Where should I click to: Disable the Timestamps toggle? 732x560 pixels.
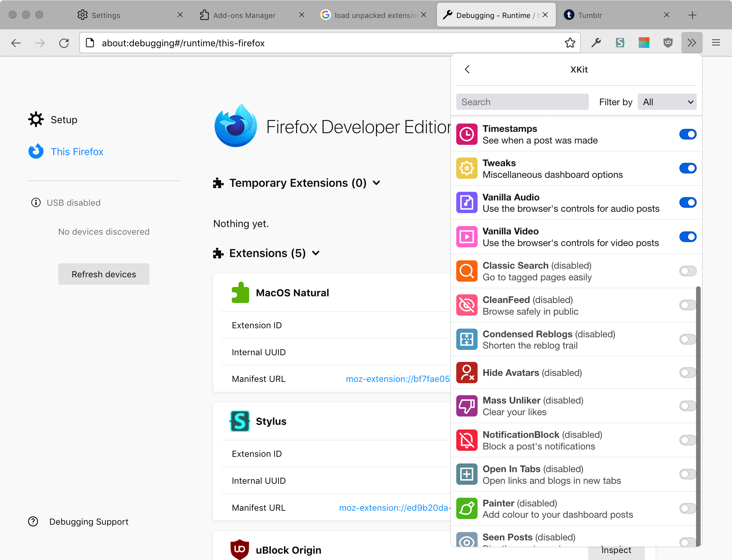pyautogui.click(x=688, y=134)
